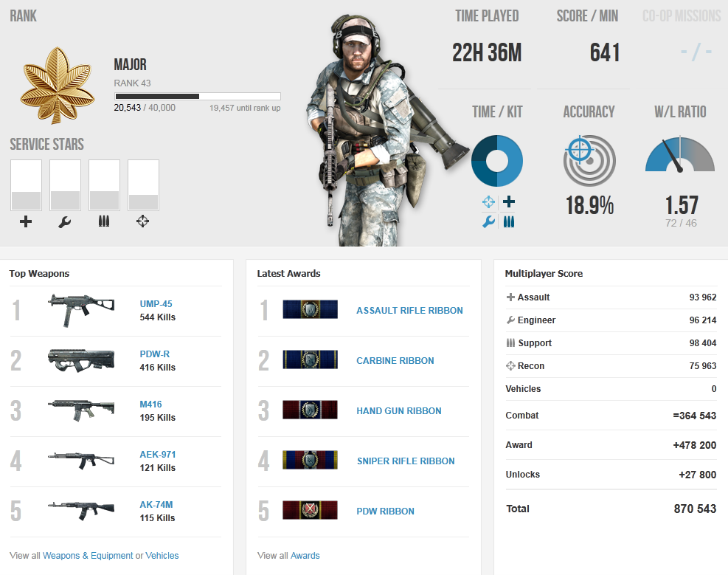Click the CO-OP MISSIONS heading
728x575 pixels.
click(681, 16)
